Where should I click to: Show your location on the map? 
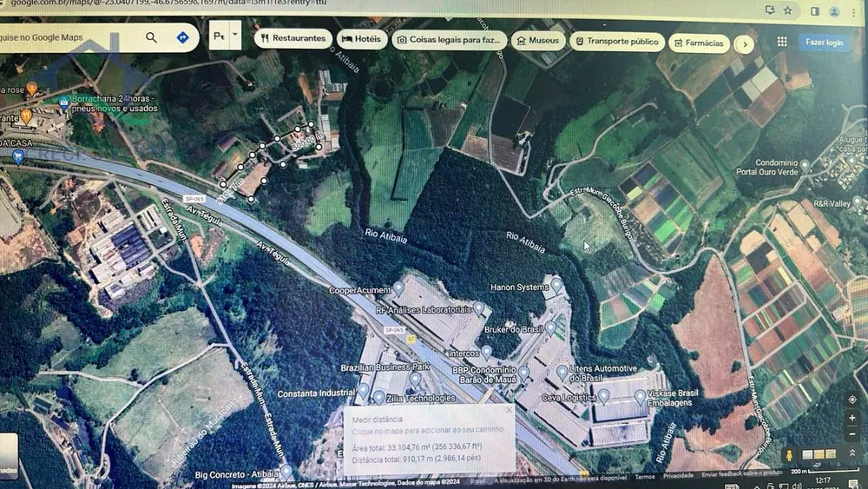(x=852, y=400)
